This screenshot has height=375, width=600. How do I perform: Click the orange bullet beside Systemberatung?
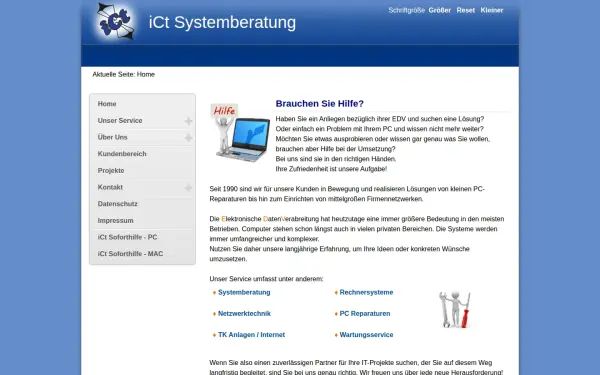click(x=214, y=293)
